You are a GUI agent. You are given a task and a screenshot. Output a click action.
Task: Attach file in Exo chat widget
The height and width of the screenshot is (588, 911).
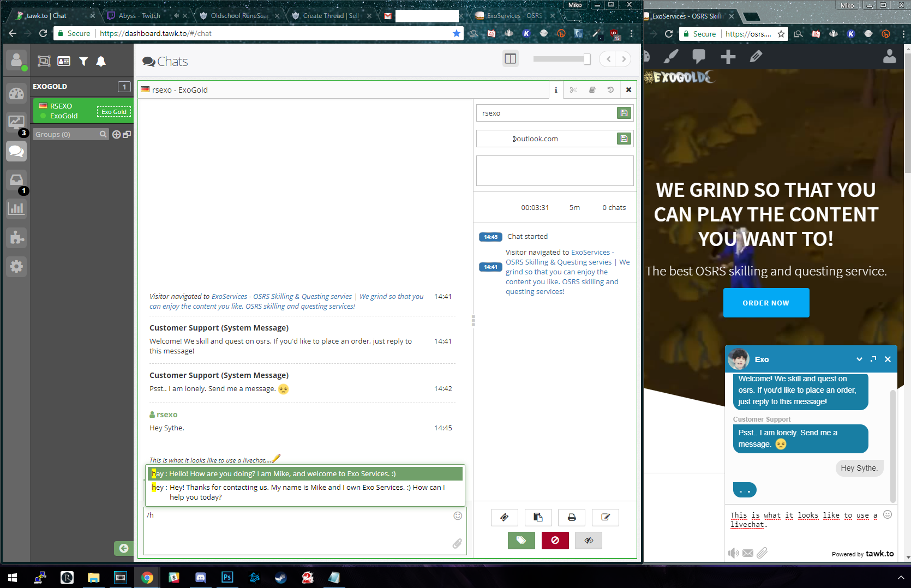[x=762, y=553]
